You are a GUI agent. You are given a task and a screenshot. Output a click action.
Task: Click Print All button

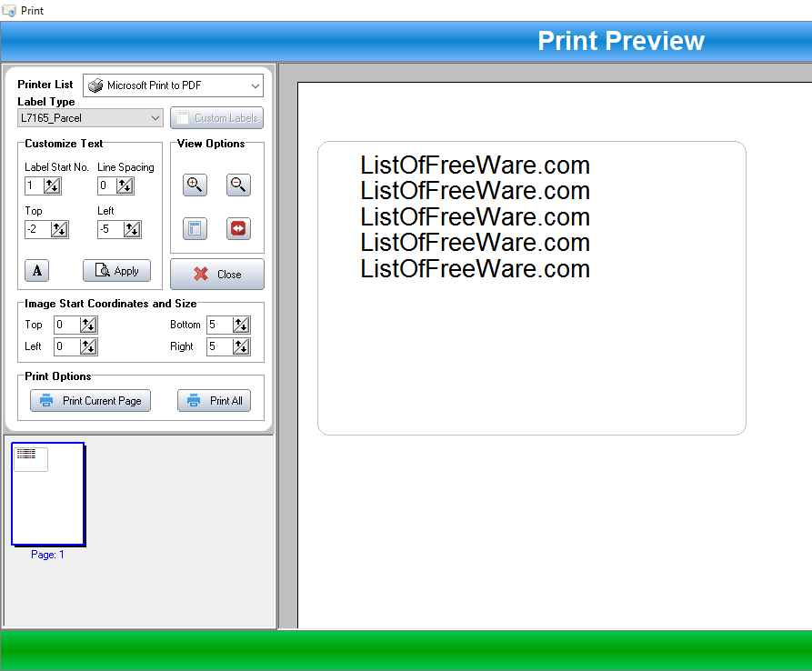214,401
